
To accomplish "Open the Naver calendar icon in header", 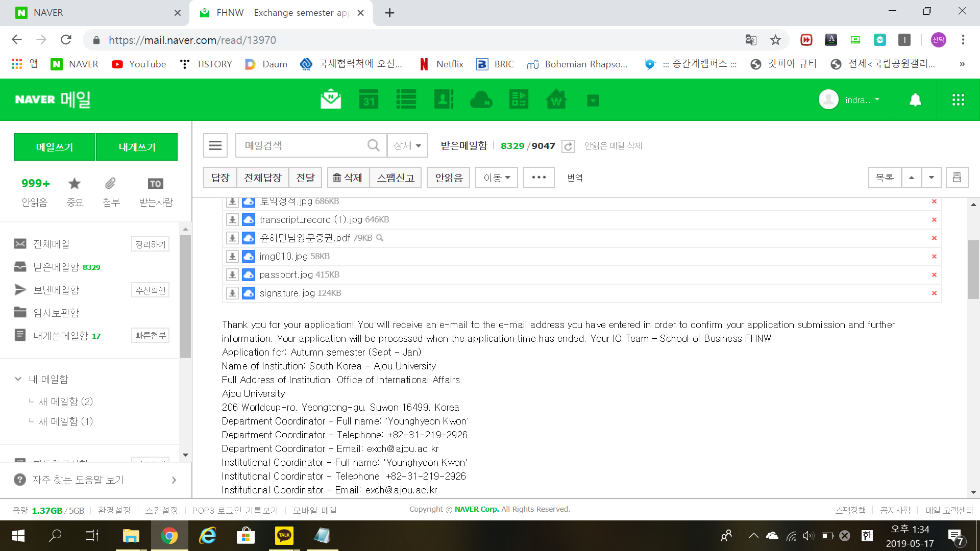I will click(x=369, y=99).
